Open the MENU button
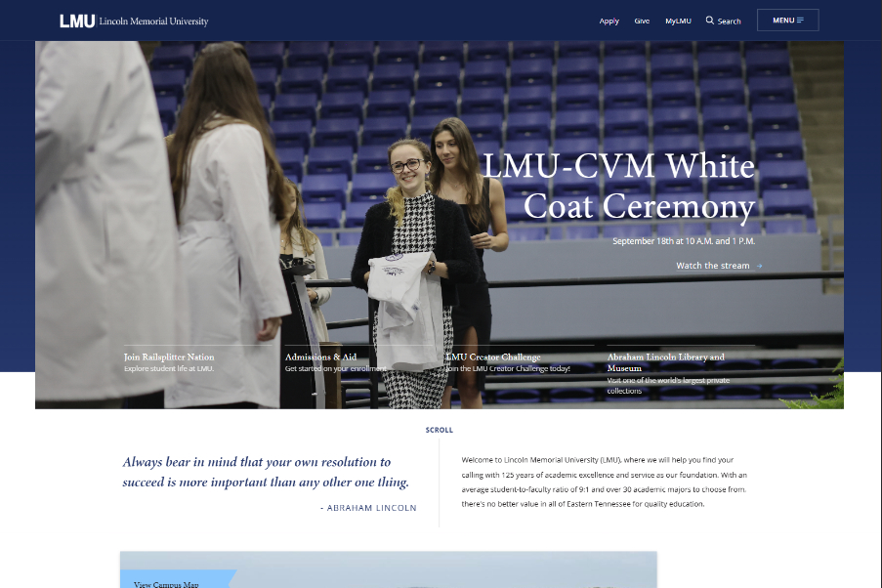This screenshot has width=882, height=588. 787,21
